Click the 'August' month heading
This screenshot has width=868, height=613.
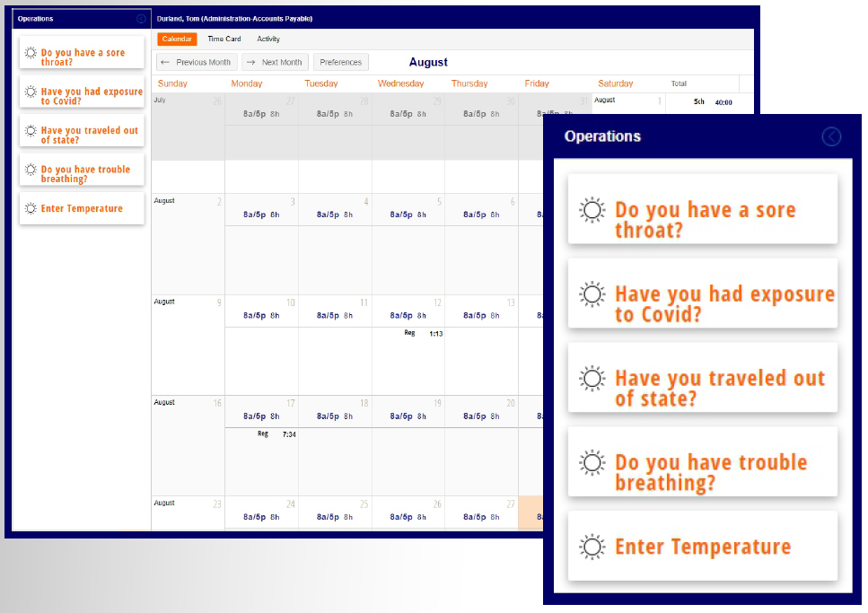click(x=428, y=62)
